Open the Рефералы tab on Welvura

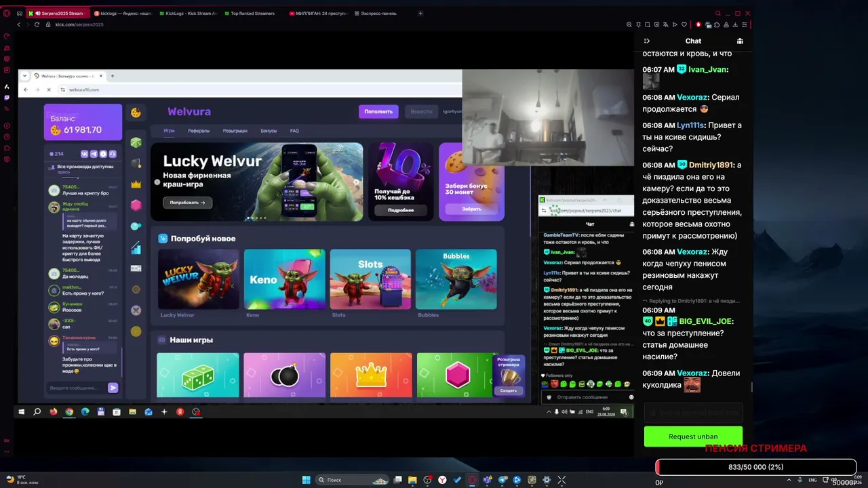[x=199, y=131]
